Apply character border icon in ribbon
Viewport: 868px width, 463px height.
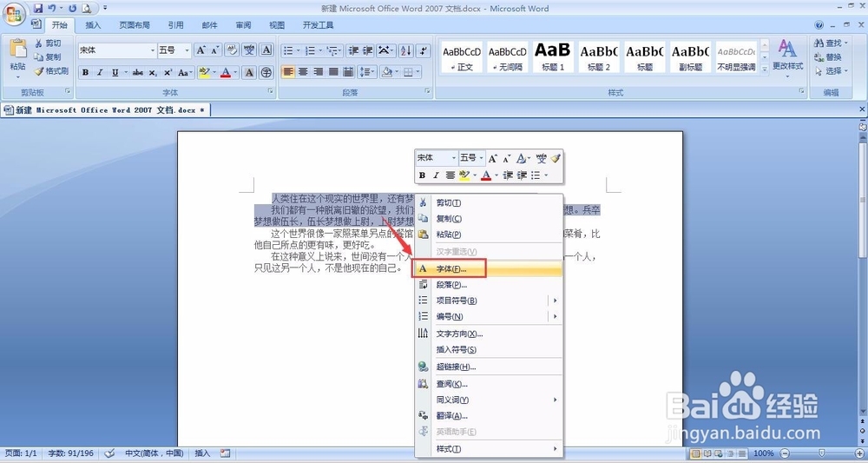coord(266,50)
